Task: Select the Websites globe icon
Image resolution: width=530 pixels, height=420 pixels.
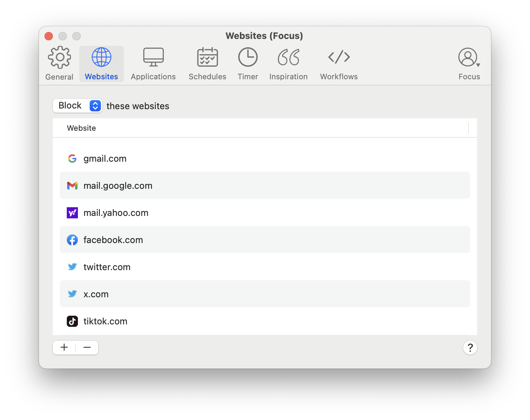Action: point(101,57)
